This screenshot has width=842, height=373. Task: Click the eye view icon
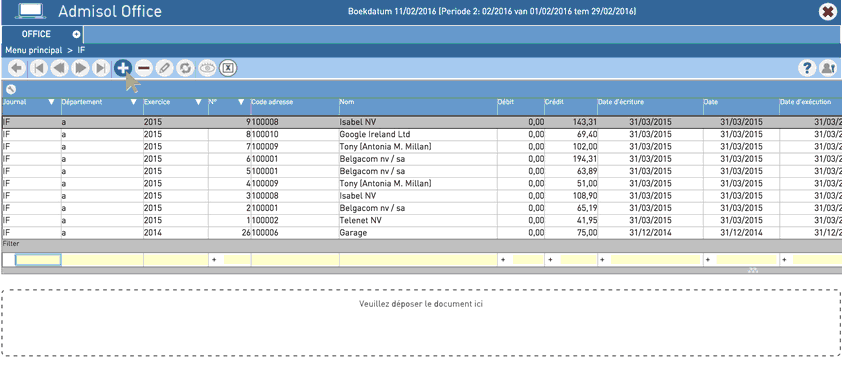pos(207,68)
